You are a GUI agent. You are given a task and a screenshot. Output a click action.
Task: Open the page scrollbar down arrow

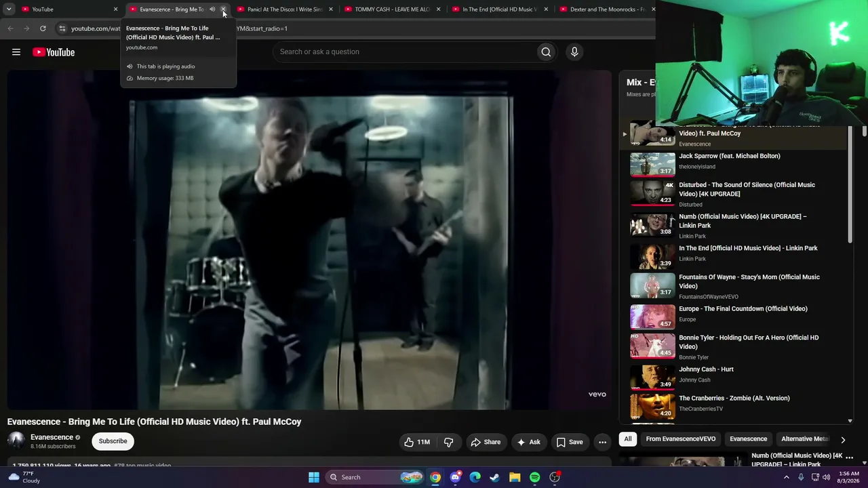(x=864, y=463)
